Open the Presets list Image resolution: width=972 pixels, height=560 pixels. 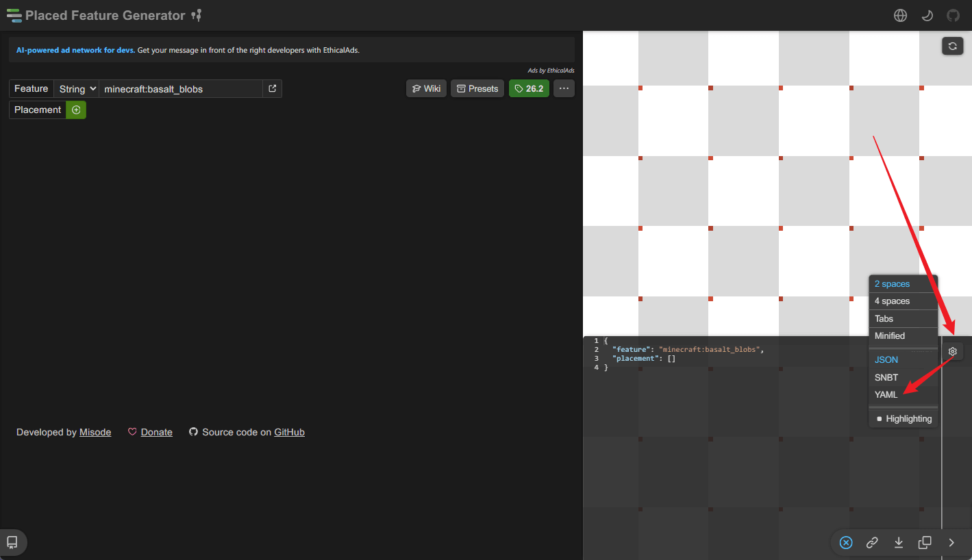pyautogui.click(x=477, y=88)
